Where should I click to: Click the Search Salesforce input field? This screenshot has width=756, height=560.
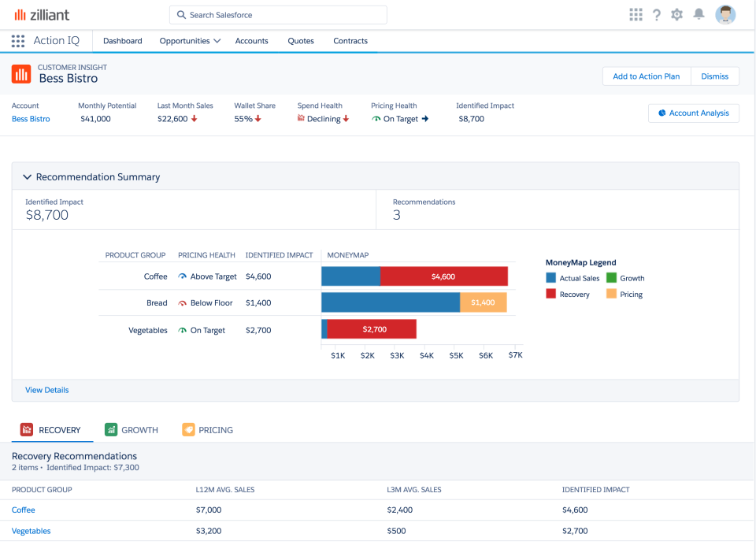click(277, 14)
